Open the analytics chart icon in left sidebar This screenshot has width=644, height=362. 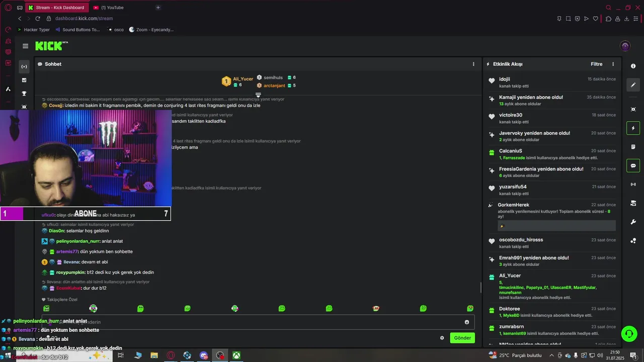point(24,80)
